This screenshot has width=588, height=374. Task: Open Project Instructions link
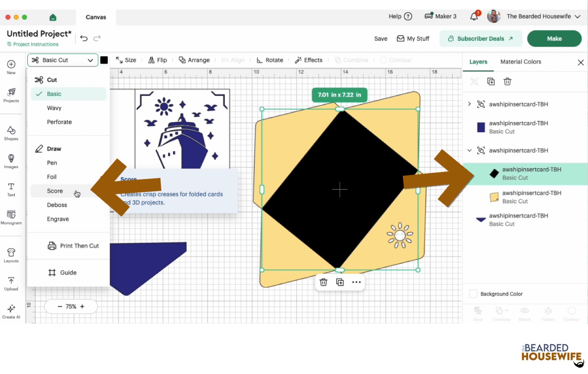[x=33, y=44]
